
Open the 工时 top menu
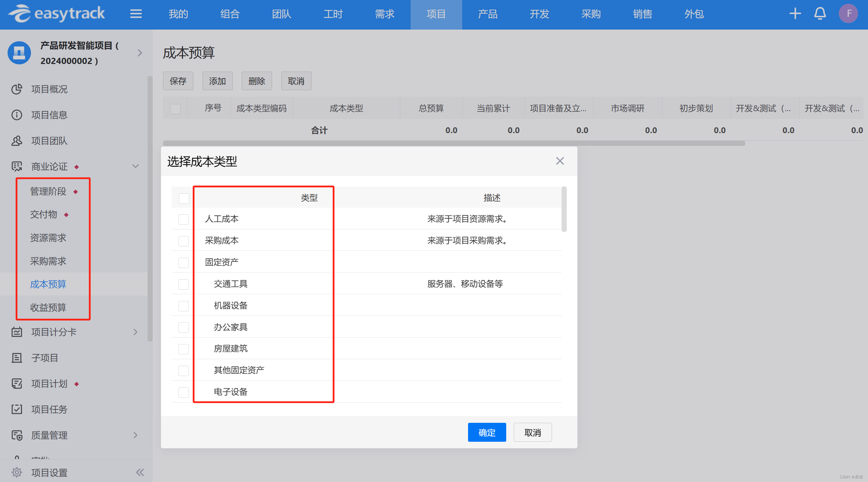tap(333, 14)
